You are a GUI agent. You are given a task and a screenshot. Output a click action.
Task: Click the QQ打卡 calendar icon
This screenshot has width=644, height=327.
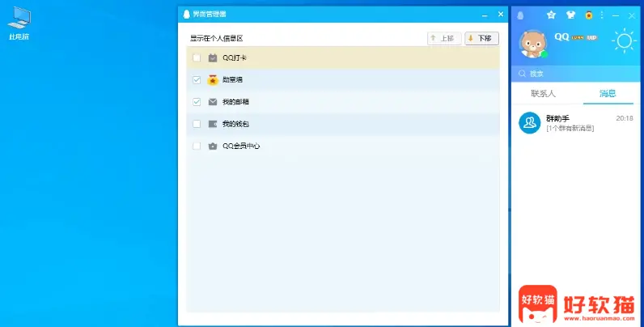[x=212, y=58]
